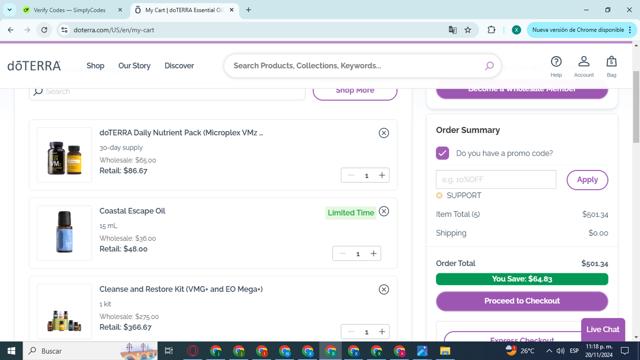This screenshot has height=360, width=640.
Task: Increase Cleanse and Restore Kit quantity
Action: [382, 331]
